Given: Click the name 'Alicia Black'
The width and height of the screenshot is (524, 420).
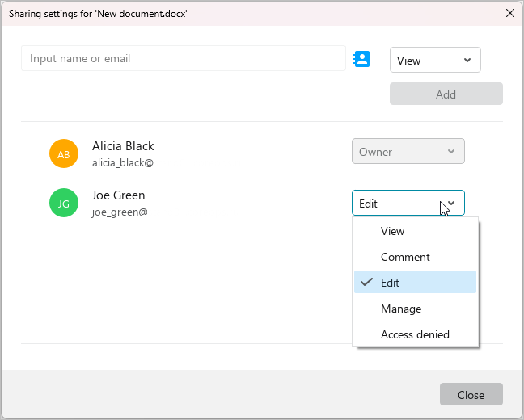Looking at the screenshot, I should click(x=123, y=146).
